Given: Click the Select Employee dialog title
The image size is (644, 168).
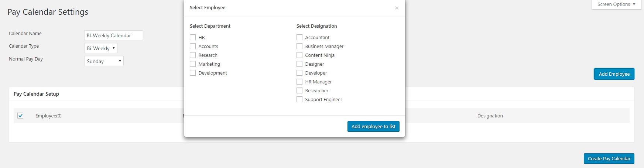Looking at the screenshot, I should pos(208,7).
